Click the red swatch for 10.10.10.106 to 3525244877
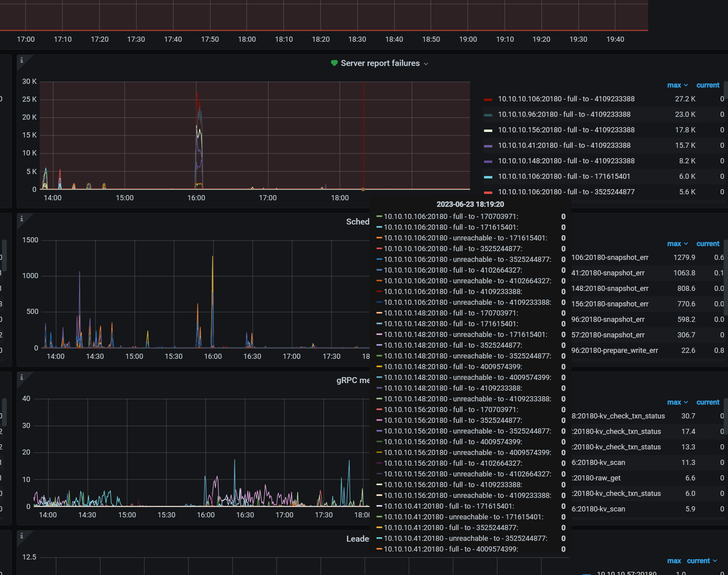 (x=488, y=192)
